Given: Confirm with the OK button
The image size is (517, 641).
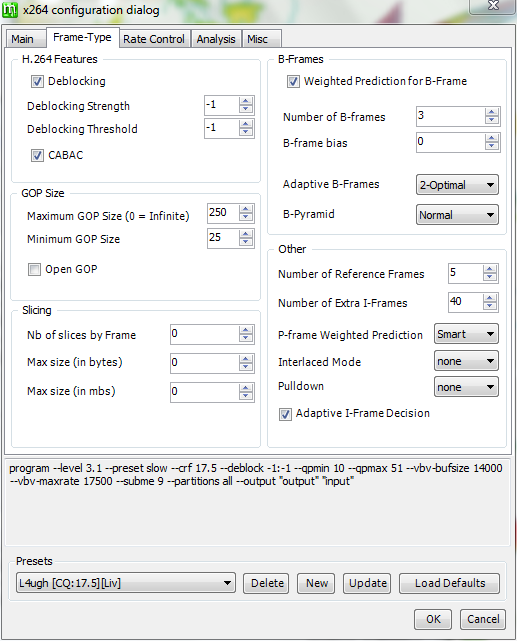Looking at the screenshot, I should point(433,619).
